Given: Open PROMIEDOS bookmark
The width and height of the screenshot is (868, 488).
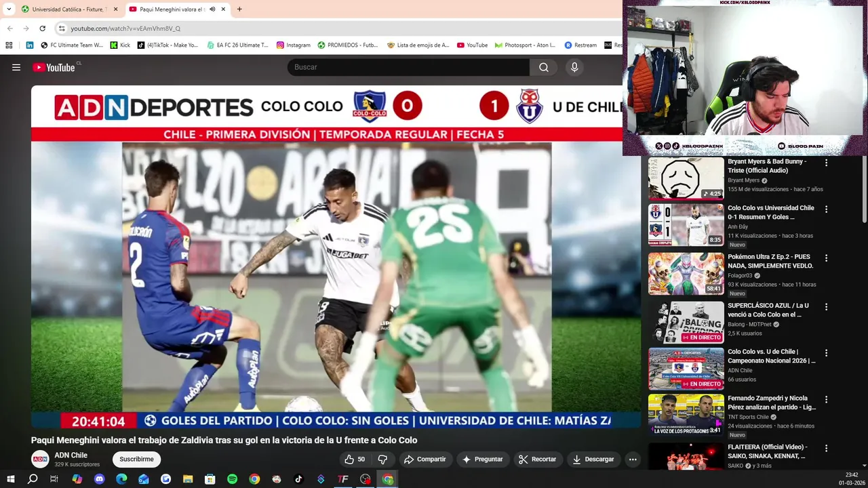Looking at the screenshot, I should click(347, 45).
